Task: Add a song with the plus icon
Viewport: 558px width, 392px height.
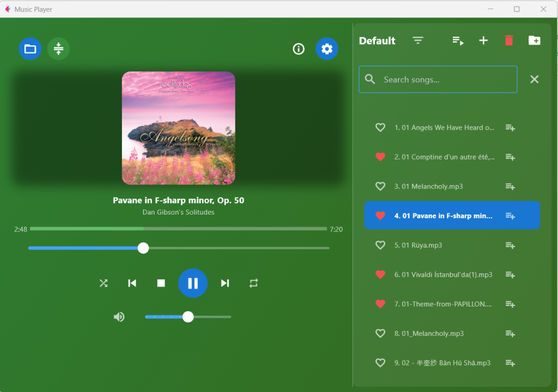Action: pyautogui.click(x=483, y=41)
